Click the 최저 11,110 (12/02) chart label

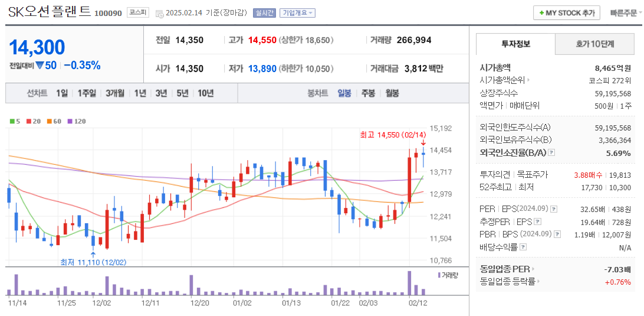pos(94,262)
